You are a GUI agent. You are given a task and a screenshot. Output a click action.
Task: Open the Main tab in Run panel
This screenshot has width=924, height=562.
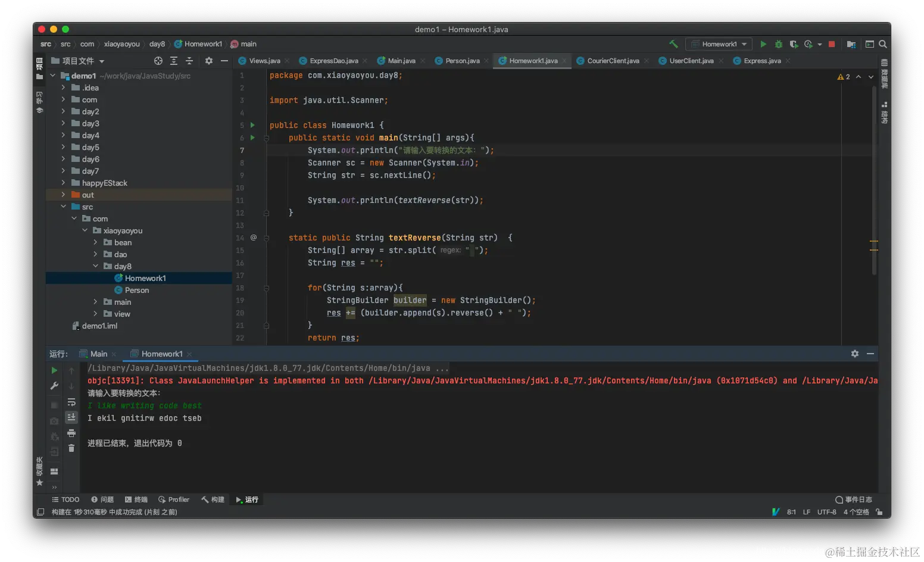tap(98, 354)
